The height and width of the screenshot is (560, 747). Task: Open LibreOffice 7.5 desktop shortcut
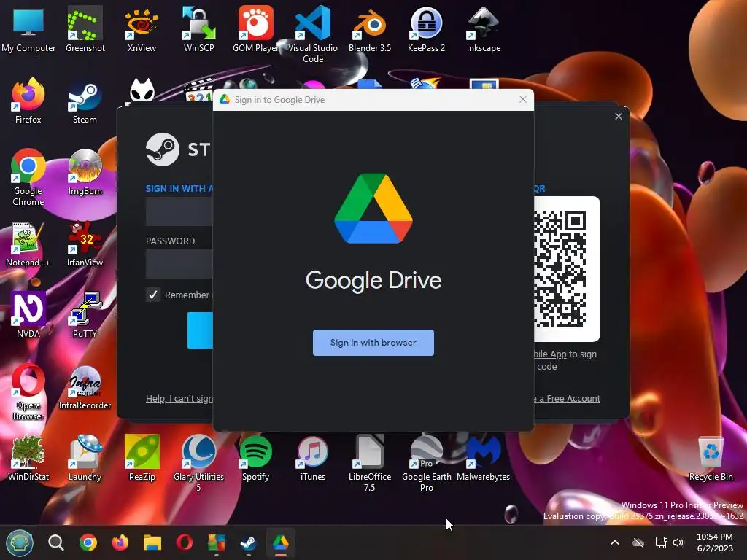click(370, 463)
